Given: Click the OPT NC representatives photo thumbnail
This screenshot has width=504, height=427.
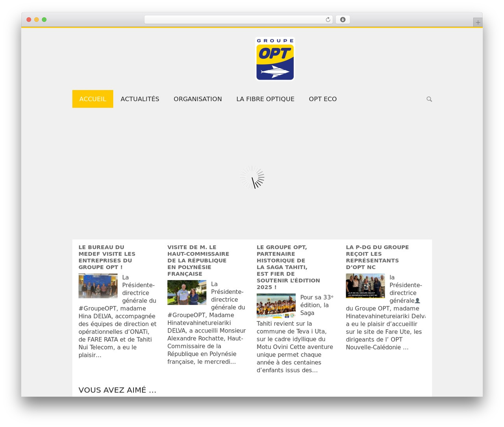Looking at the screenshot, I should click(x=365, y=286).
